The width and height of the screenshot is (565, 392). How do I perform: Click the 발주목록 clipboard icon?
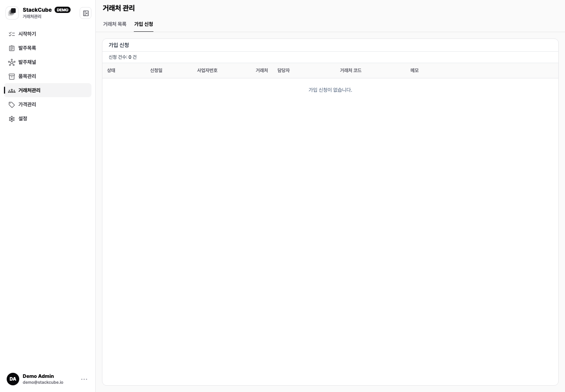click(x=12, y=48)
